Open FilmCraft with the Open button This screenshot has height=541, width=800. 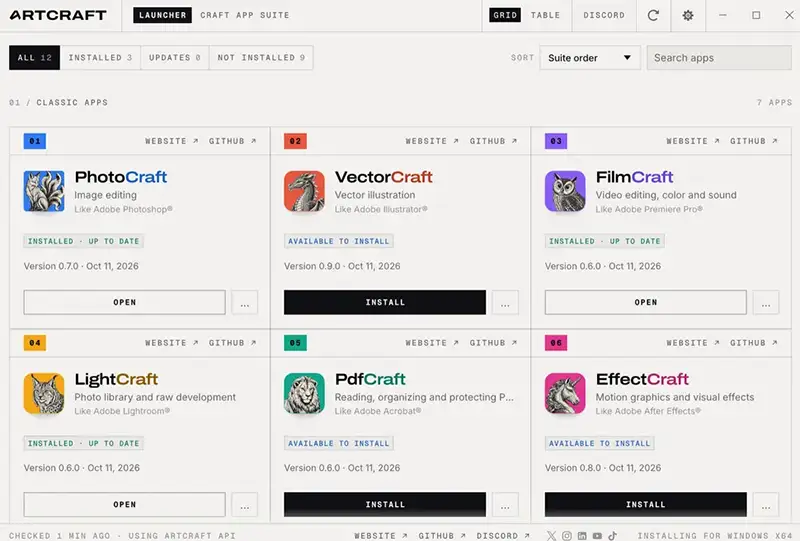(x=645, y=302)
